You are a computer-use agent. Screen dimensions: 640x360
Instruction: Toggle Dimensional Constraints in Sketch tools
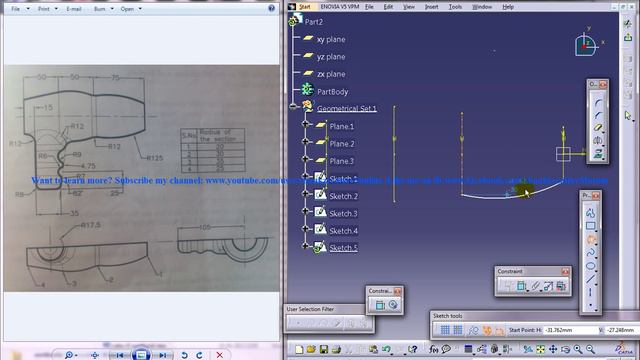pos(499,330)
